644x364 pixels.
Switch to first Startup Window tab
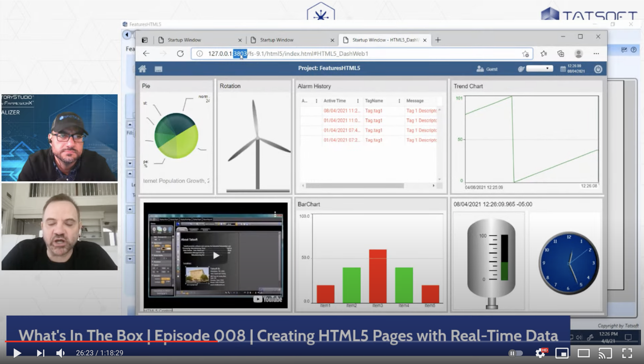tap(200, 40)
